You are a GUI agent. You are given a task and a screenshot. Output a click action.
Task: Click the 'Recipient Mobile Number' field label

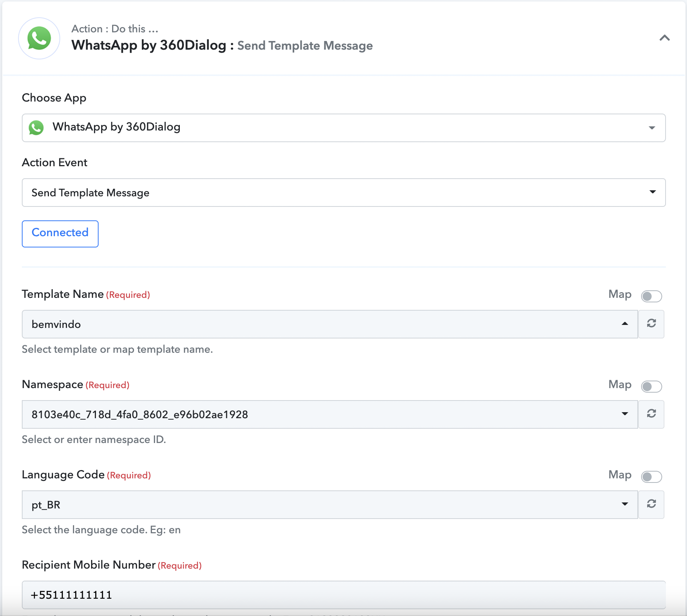pos(89,565)
